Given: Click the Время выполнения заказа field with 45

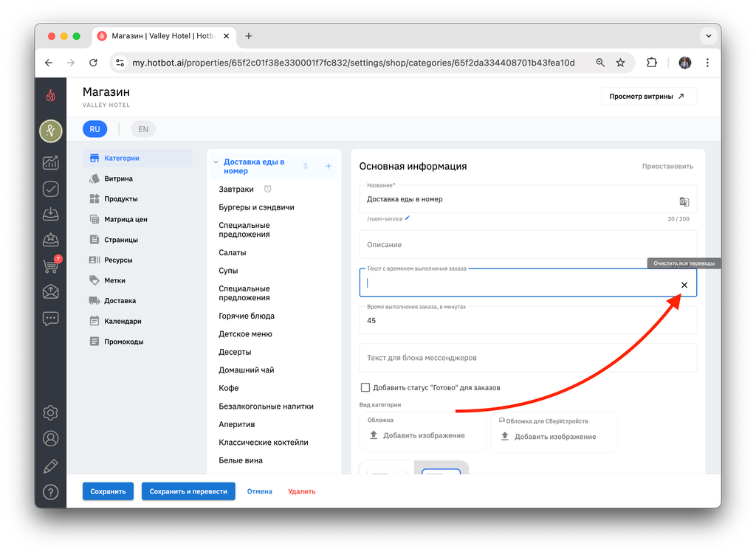Looking at the screenshot, I should click(x=528, y=319).
